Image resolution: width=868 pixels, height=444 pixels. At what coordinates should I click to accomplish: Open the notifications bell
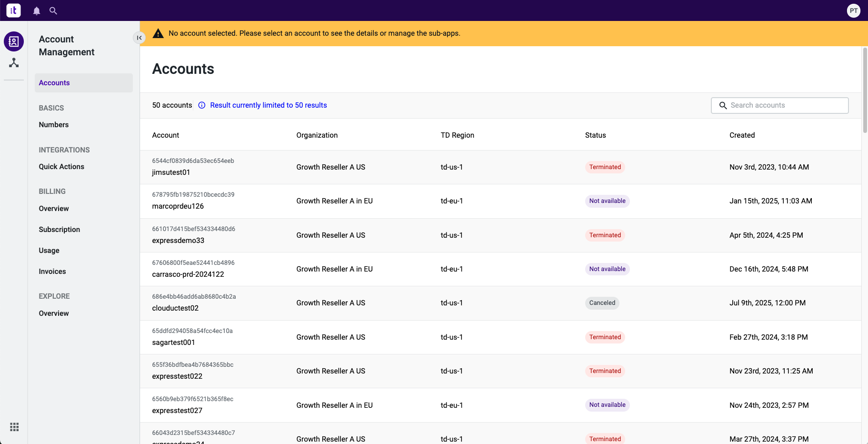[37, 10]
